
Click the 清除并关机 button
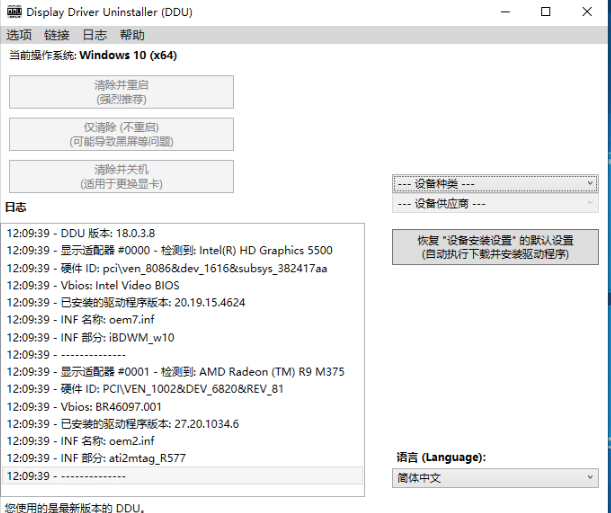(x=122, y=176)
